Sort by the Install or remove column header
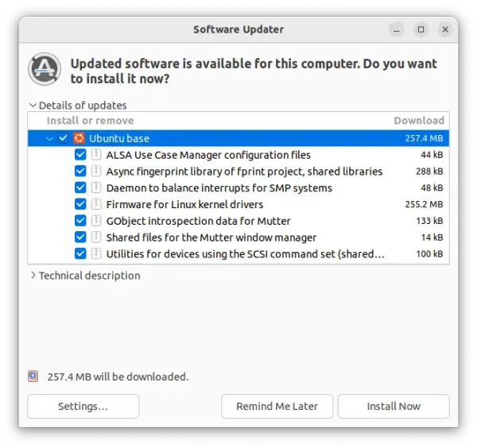Image resolution: width=477 pixels, height=448 pixels. 90,121
